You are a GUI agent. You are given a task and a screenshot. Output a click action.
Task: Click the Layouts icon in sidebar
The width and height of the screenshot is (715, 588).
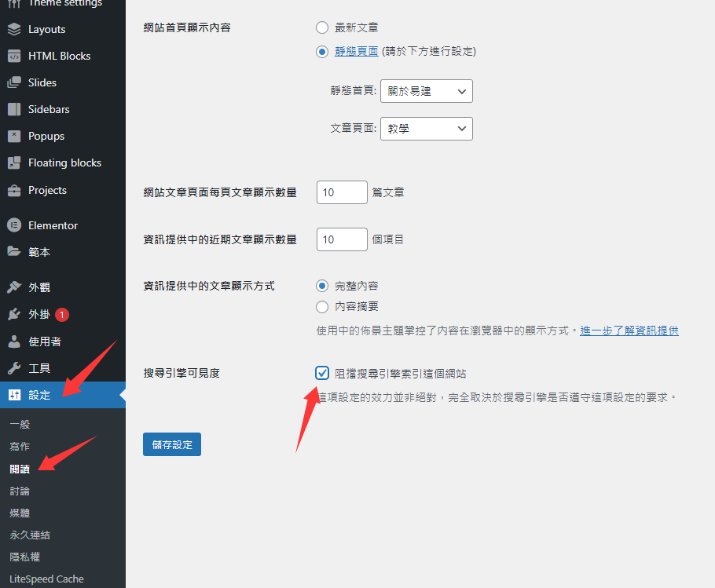tap(14, 29)
